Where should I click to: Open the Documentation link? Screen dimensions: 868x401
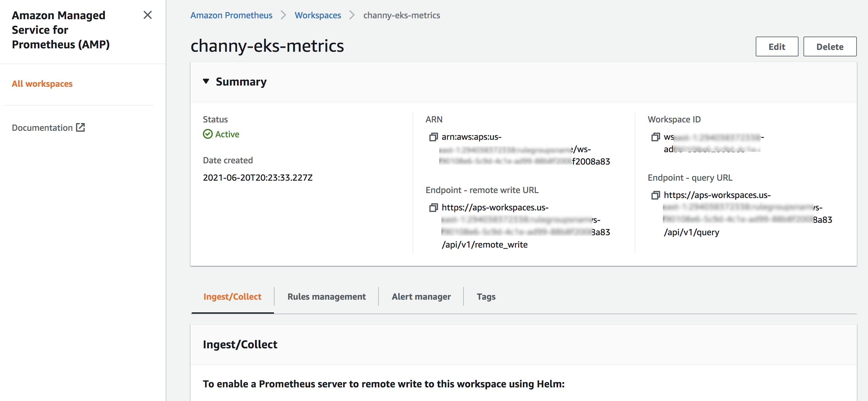click(x=42, y=128)
